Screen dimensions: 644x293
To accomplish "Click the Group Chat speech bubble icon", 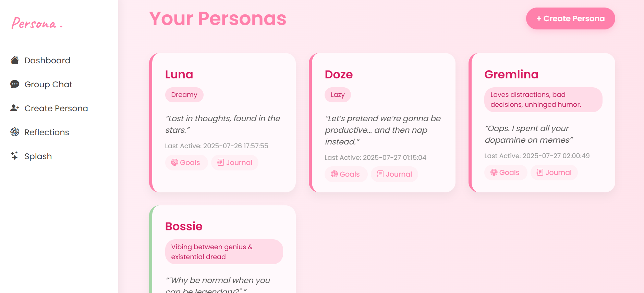I will (x=14, y=84).
